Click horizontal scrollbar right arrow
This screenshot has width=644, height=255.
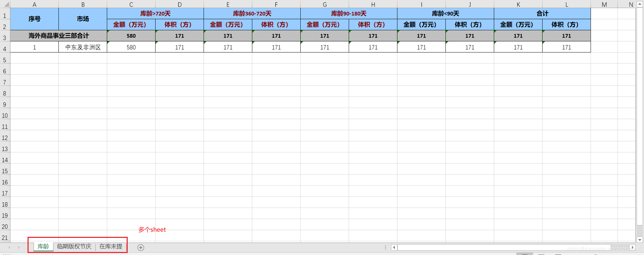632,248
